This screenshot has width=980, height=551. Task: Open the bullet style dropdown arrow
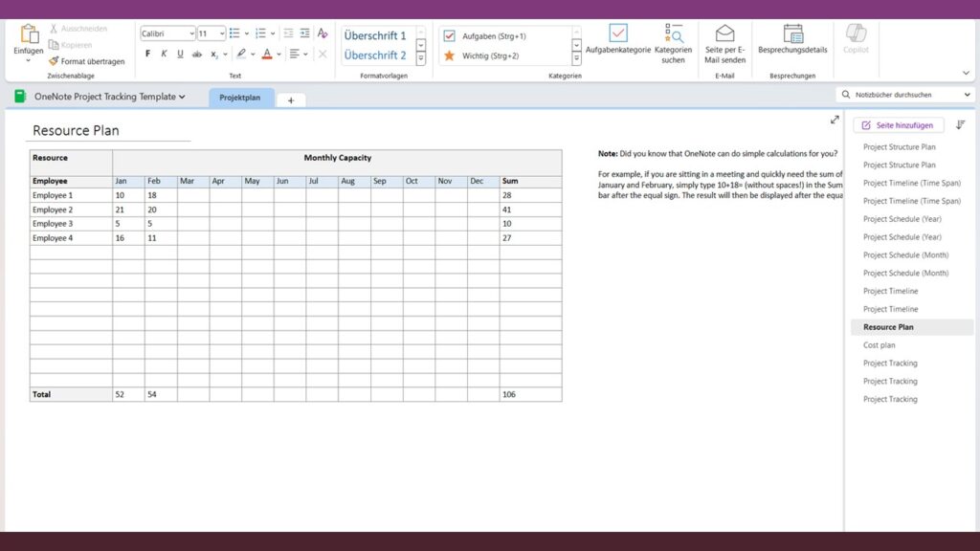(247, 33)
